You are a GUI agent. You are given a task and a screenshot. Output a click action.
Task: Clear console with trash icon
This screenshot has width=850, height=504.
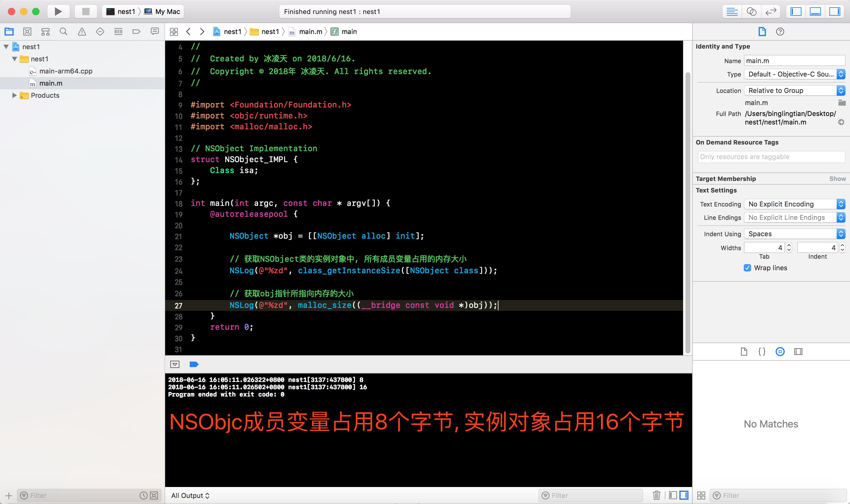(656, 495)
